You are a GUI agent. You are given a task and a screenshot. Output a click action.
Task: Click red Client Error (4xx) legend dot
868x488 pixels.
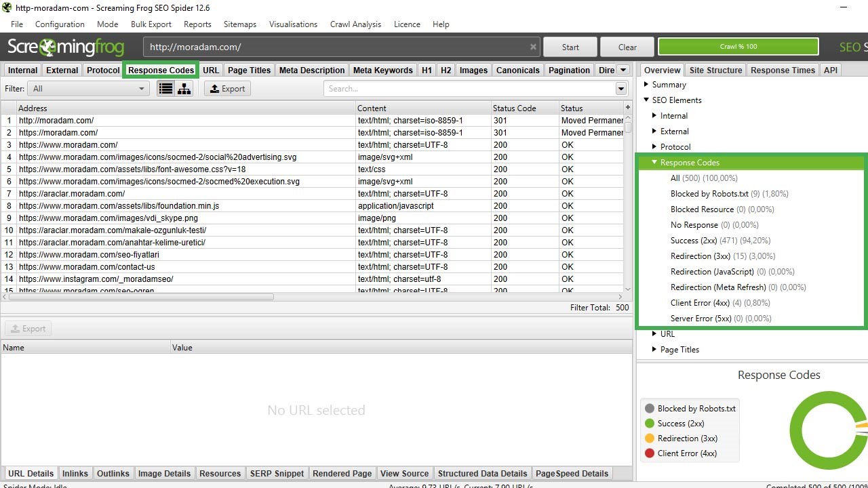650,453
